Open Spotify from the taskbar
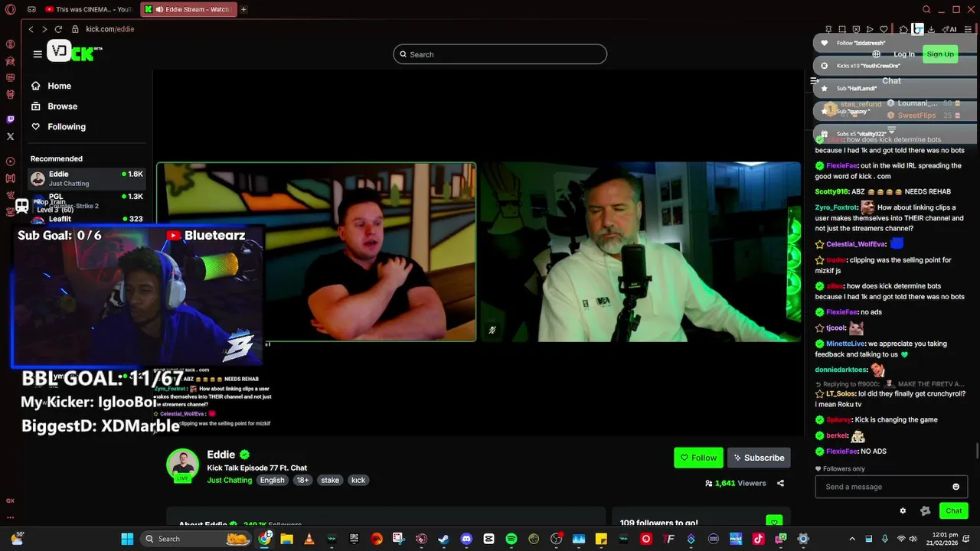 511,539
